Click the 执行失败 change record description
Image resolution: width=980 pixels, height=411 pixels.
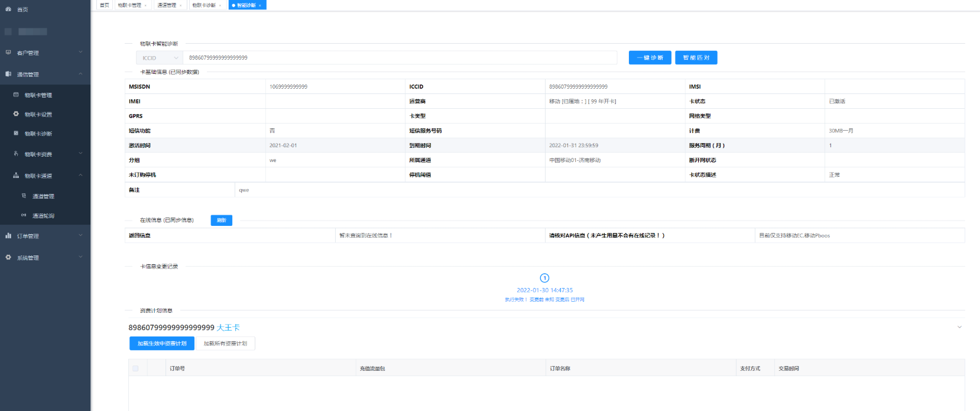544,300
